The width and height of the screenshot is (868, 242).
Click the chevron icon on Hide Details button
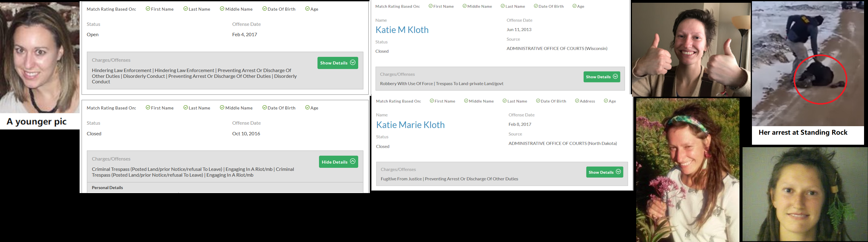tap(352, 161)
